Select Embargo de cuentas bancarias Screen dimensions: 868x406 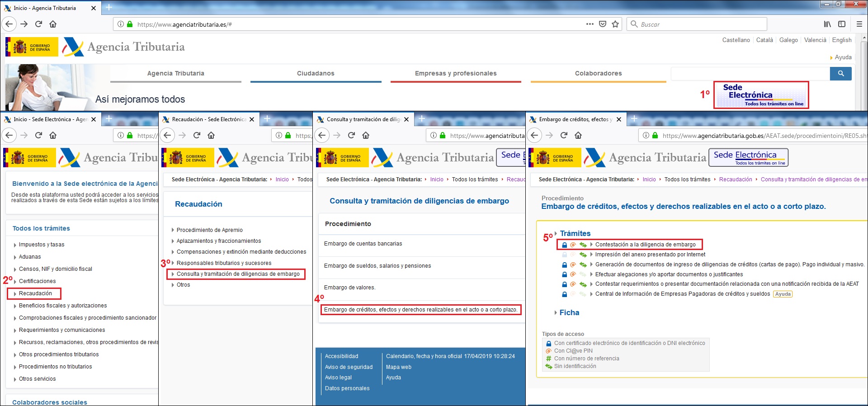[363, 244]
